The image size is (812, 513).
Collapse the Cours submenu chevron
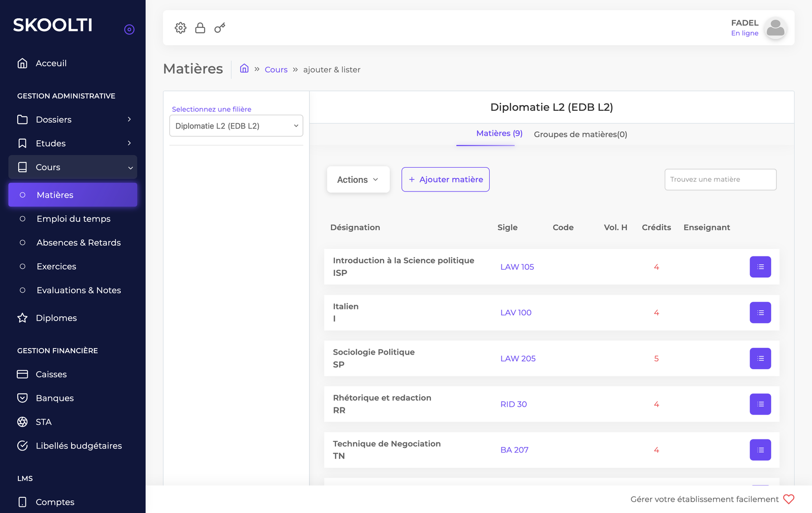[x=129, y=167]
